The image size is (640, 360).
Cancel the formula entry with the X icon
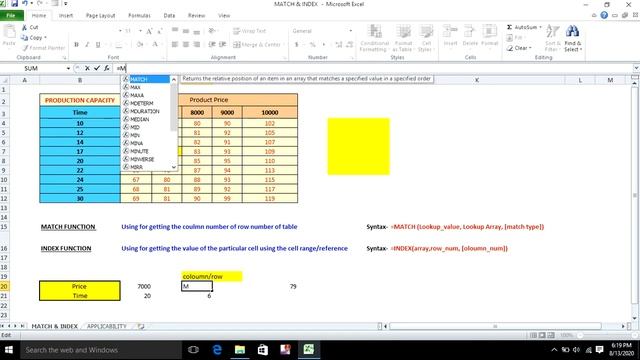[x=87, y=68]
